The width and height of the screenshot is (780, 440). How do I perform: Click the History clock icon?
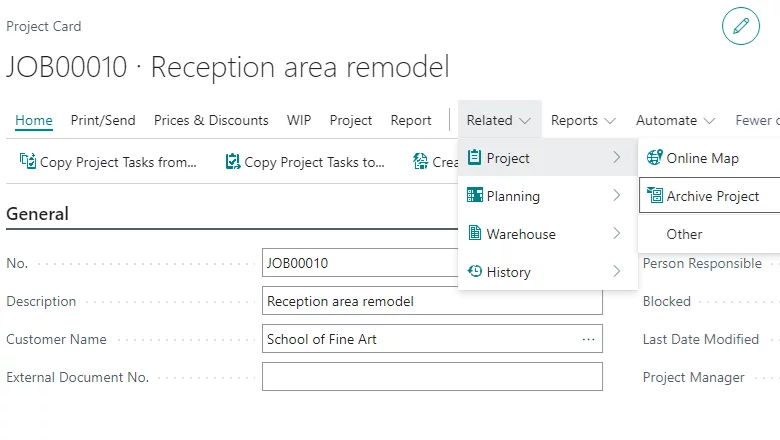coord(475,272)
